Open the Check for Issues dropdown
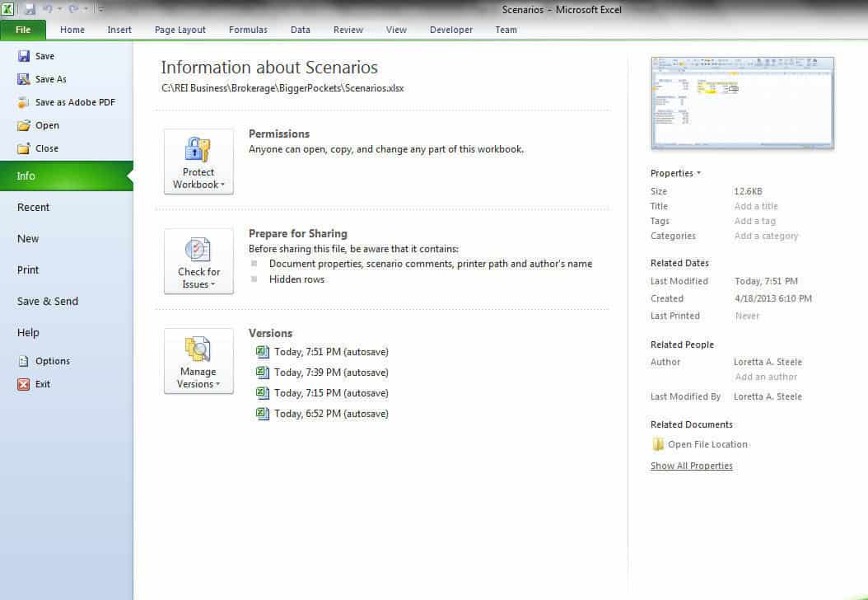Viewport: 868px width, 600px height. [x=198, y=261]
